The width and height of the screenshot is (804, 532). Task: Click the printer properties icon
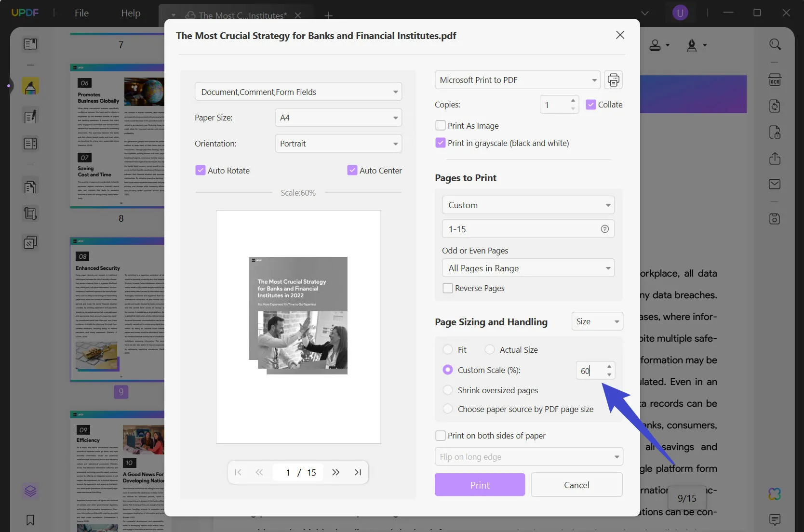613,80
